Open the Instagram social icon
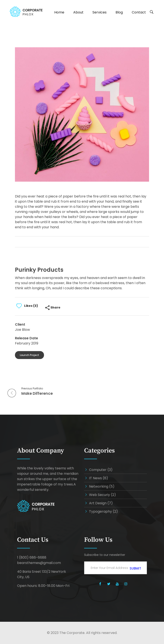The width and height of the screenshot is (164, 644). [x=126, y=584]
